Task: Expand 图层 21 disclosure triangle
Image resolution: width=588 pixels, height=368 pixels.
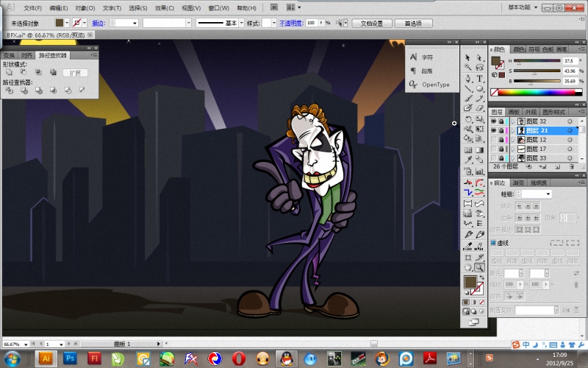Action: click(512, 130)
